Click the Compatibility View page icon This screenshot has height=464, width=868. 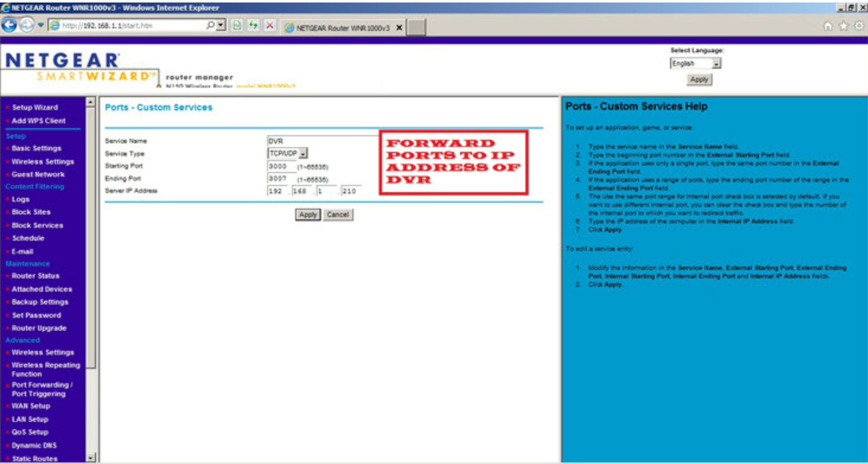pyautogui.click(x=237, y=25)
